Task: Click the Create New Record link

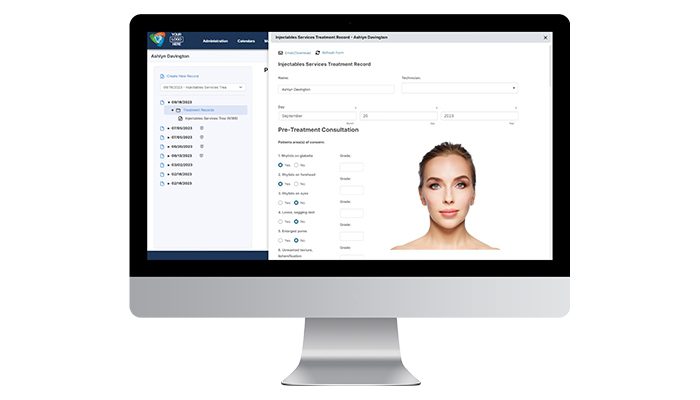Action: click(x=183, y=76)
